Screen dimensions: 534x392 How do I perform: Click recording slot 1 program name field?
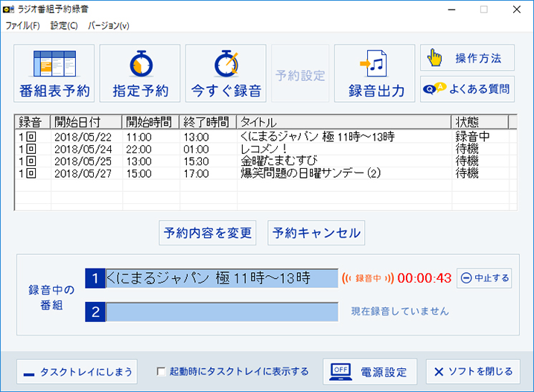coord(222,278)
